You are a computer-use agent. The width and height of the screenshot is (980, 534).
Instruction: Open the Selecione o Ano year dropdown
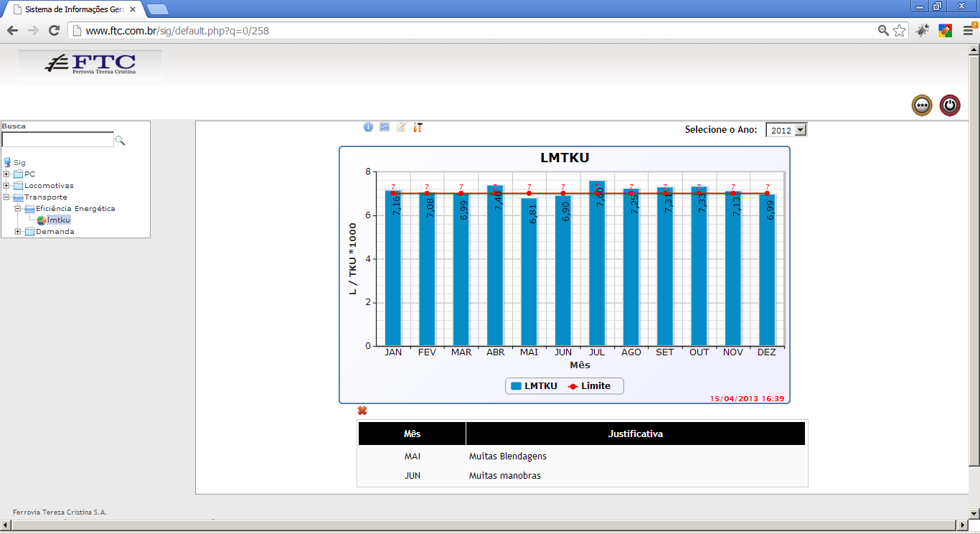(x=786, y=130)
